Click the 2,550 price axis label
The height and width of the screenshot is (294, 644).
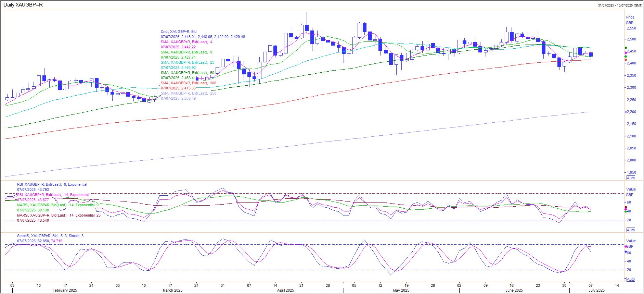click(x=631, y=28)
